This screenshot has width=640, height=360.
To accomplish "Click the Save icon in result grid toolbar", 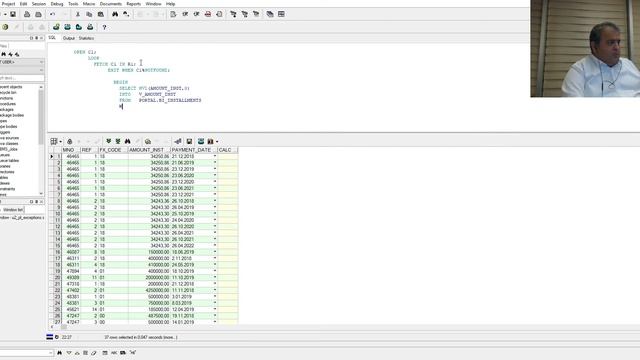I will point(189,141).
